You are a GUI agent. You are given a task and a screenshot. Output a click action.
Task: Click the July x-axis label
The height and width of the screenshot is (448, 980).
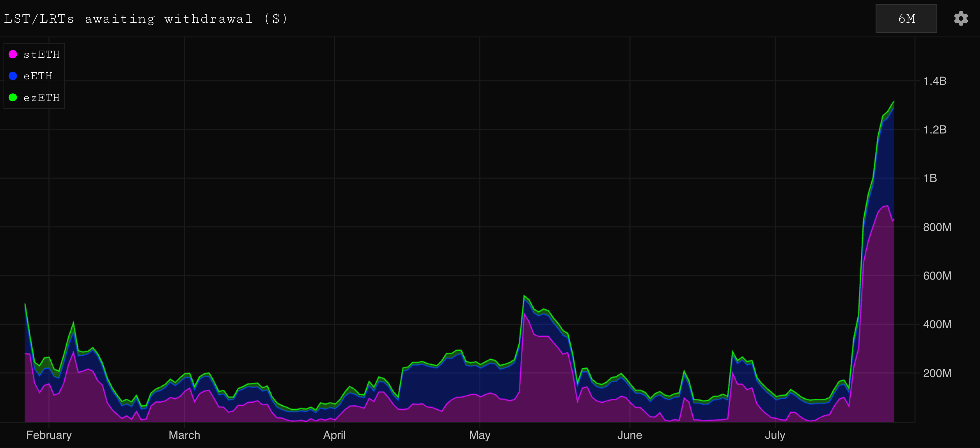[775, 435]
